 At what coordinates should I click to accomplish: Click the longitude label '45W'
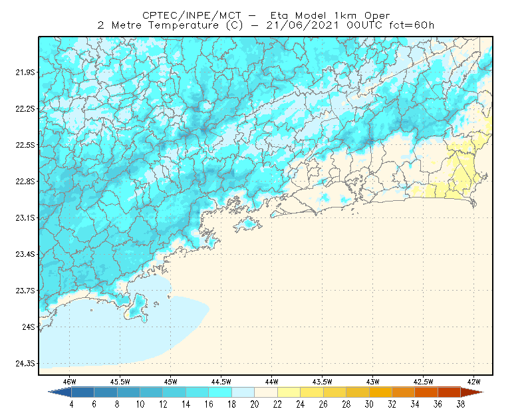click(x=171, y=382)
